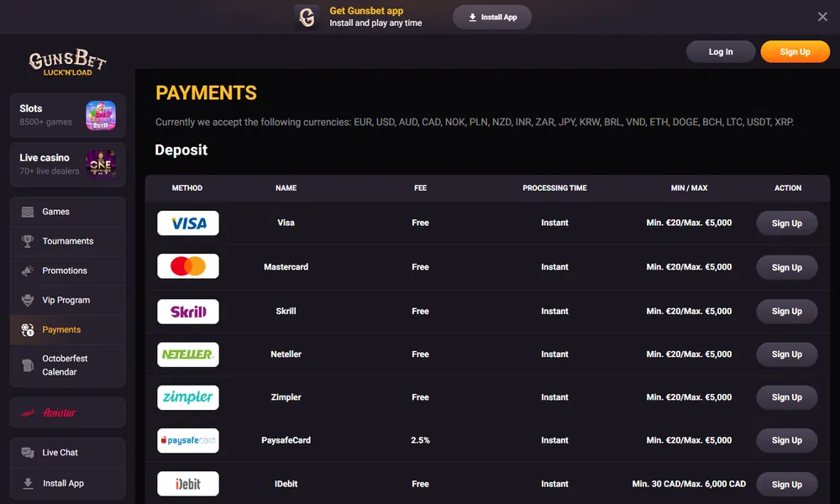Click the Mastercard name cell
The height and width of the screenshot is (504, 840).
pos(286,267)
